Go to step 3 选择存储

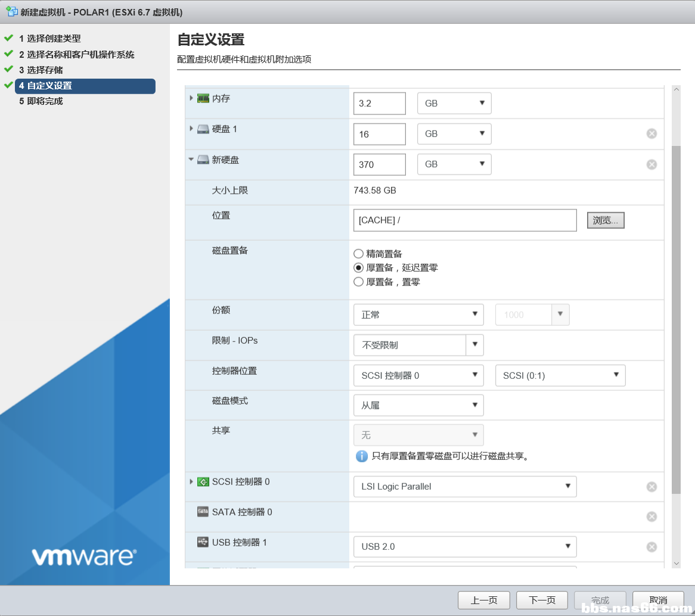click(45, 70)
